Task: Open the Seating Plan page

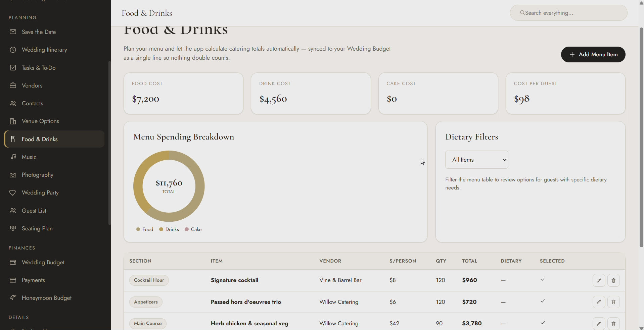Action: [37, 228]
